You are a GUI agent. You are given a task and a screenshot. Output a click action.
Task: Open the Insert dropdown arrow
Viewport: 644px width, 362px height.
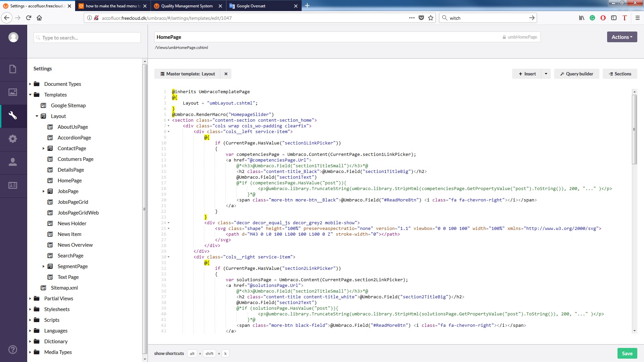(546, 74)
